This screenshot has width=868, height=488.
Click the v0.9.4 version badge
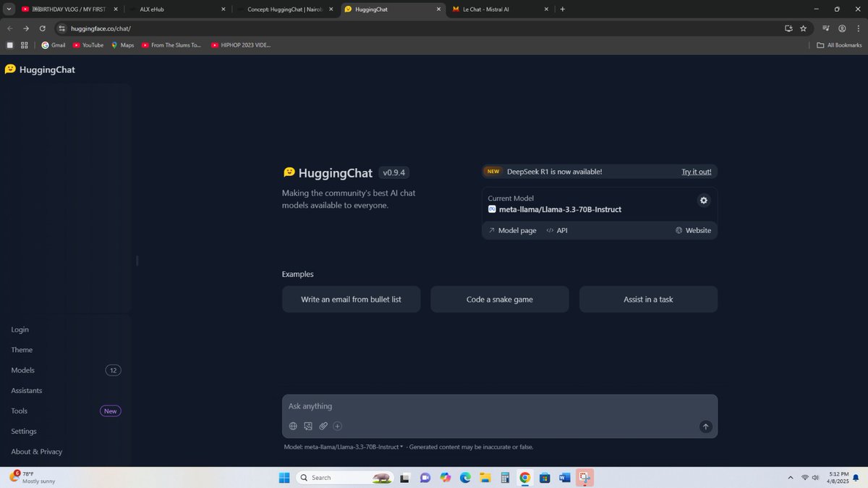394,172
